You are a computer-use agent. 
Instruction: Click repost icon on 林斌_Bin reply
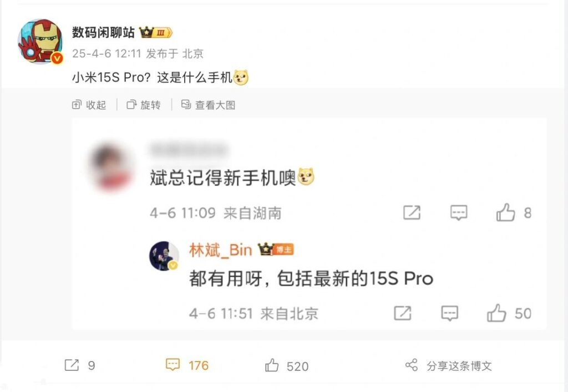tap(403, 313)
